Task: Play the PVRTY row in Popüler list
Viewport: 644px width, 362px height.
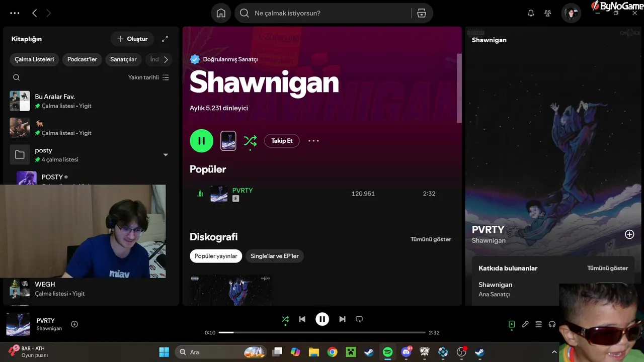Action: tap(322, 194)
